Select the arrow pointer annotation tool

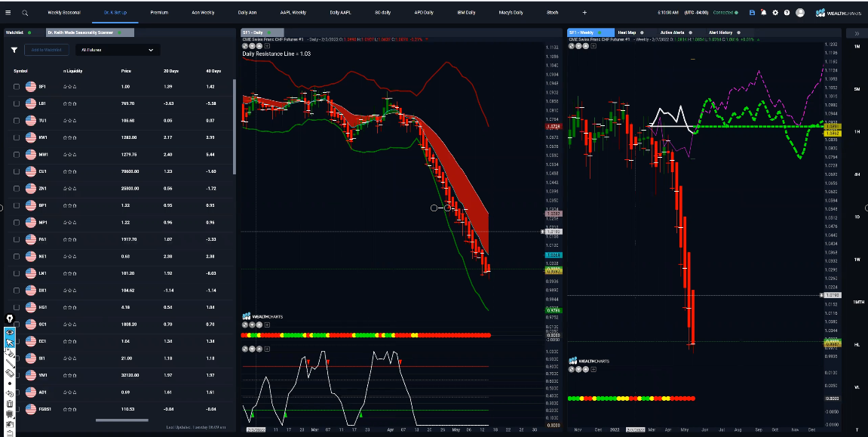pos(9,343)
